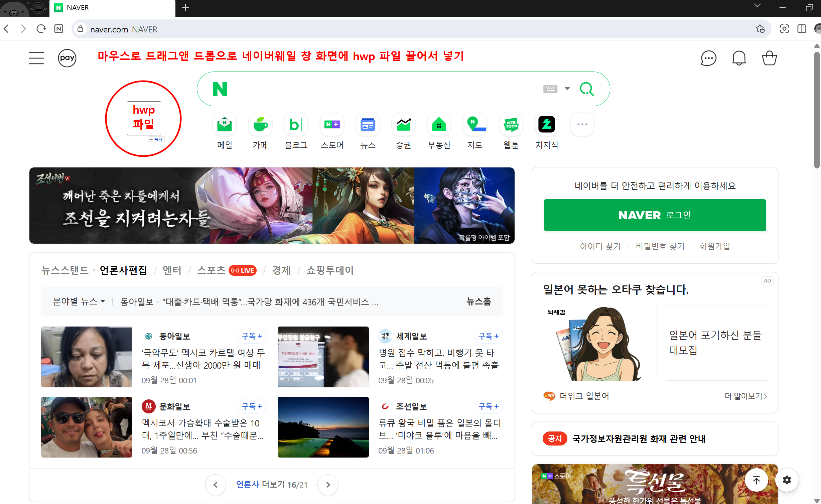
Task: Subscribe to 세계일보 with 구독+ toggle
Action: pyautogui.click(x=488, y=336)
